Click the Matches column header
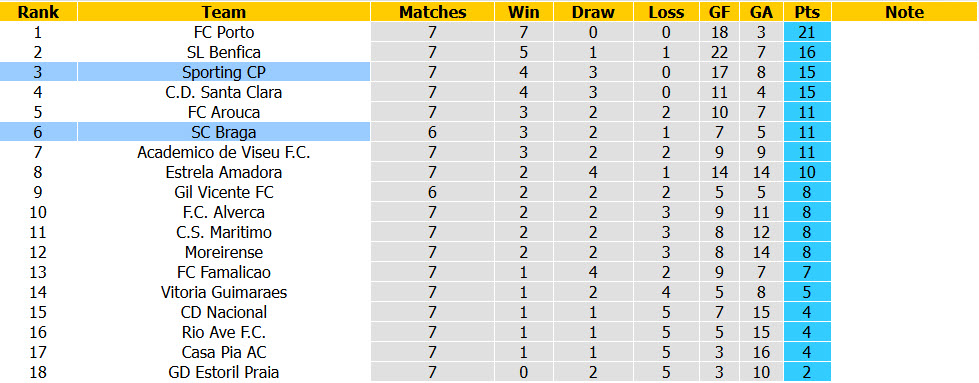Viewport: 979px width, 383px height. point(433,12)
